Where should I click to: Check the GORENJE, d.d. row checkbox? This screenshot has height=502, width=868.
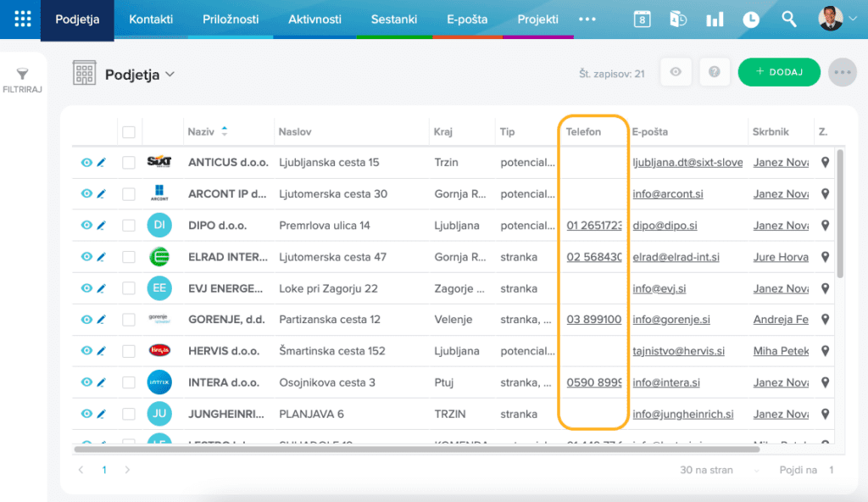click(129, 320)
